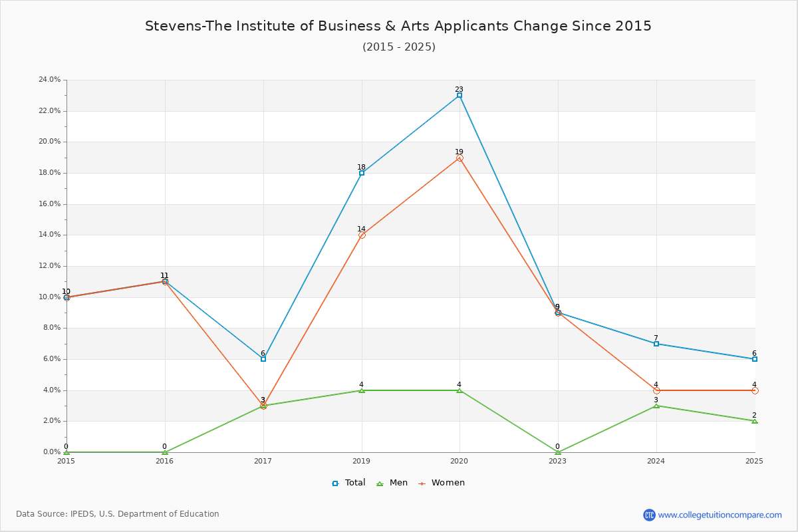Select the Men data point at 2019 (4)
The width and height of the screenshot is (798, 532).
362,390
